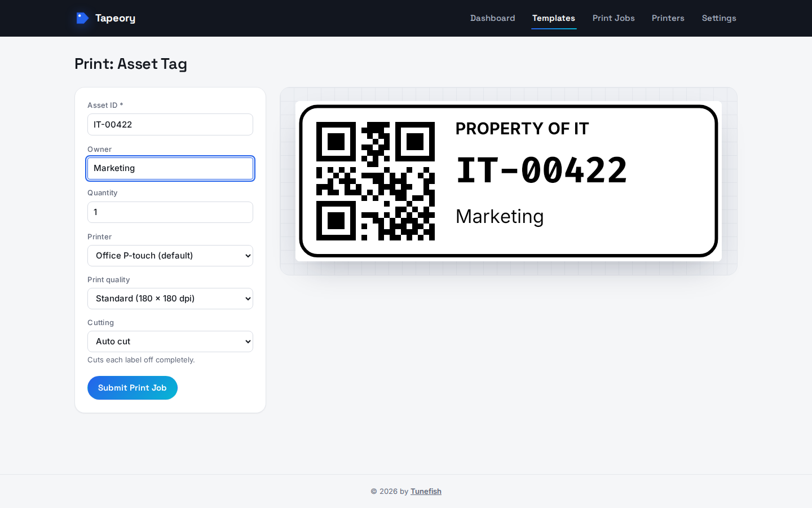Open Print Jobs in navigation
The width and height of the screenshot is (812, 508).
pos(614,18)
